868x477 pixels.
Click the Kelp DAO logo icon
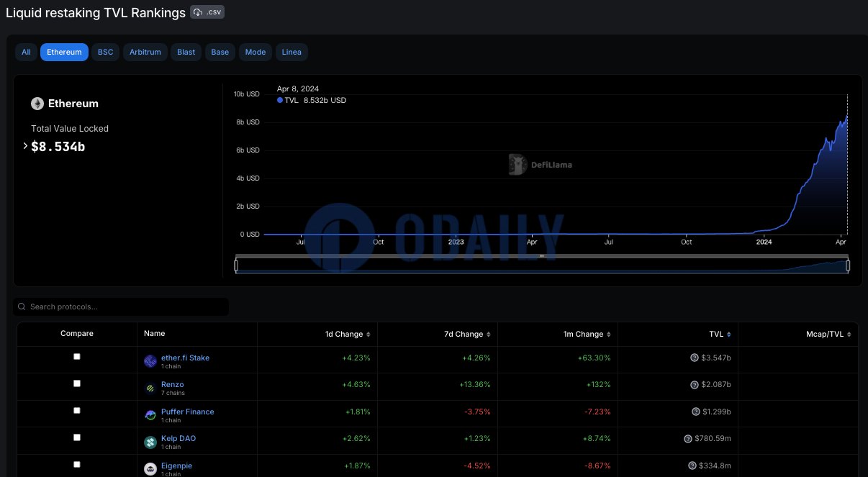[150, 442]
